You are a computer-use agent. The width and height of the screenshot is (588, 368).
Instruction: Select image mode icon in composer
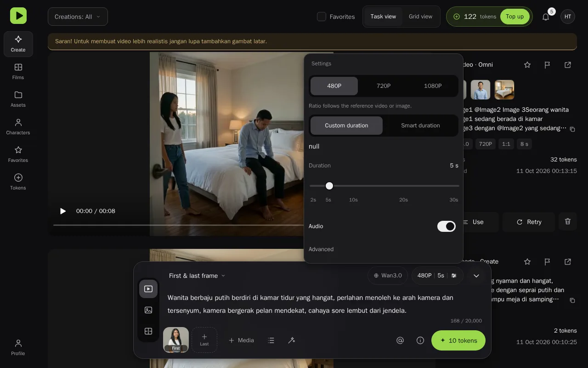[x=148, y=310]
